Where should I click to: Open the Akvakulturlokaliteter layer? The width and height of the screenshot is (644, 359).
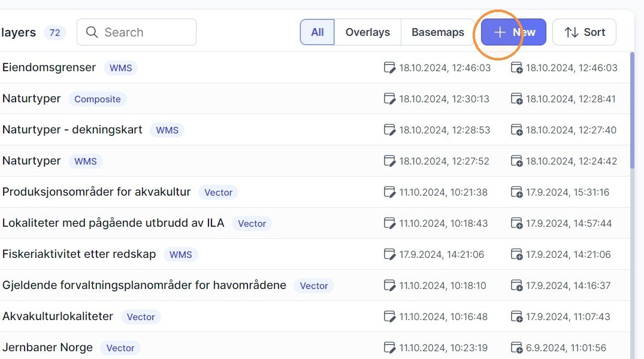tap(58, 317)
